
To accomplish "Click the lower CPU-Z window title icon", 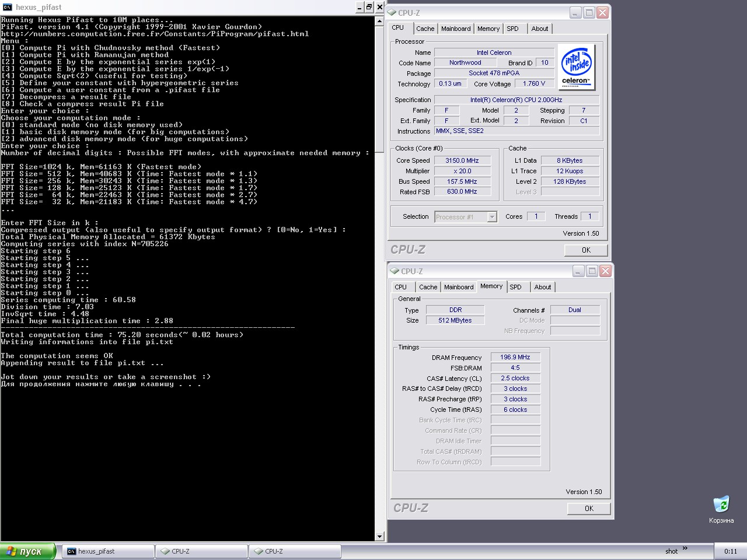I will 395,271.
